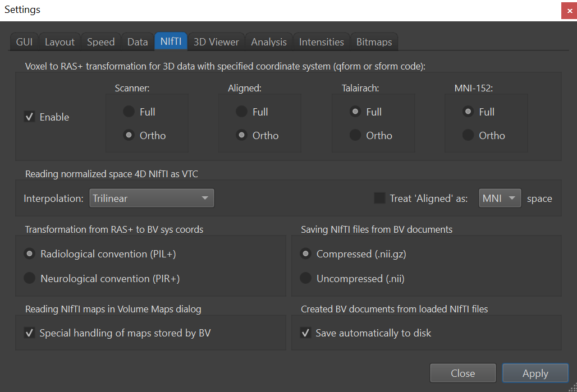Switch to the Speed tab
Screen dimensions: 577x392
tap(100, 41)
